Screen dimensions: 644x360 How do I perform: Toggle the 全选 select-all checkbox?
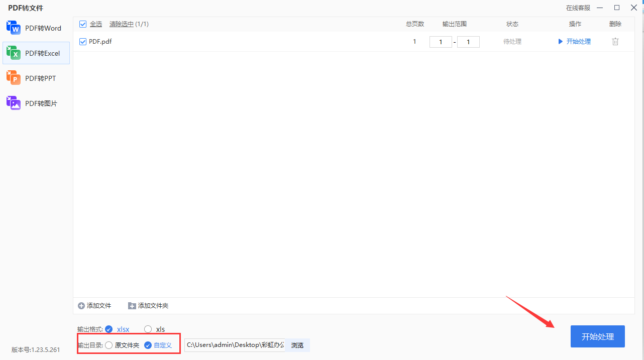pos(83,24)
